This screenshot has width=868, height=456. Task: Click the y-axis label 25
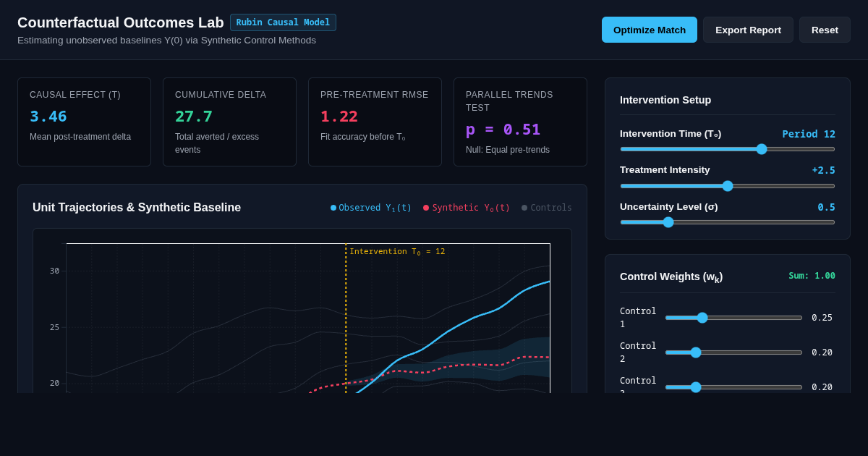click(54, 327)
